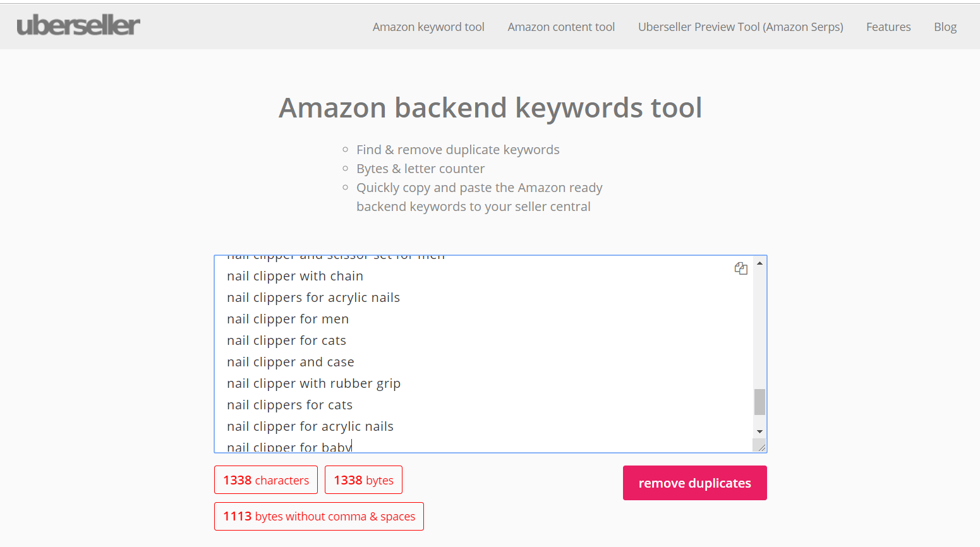The width and height of the screenshot is (980, 547).
Task: Open Uberseller Preview Tool (Amazon Serps)
Action: pyautogui.click(x=741, y=27)
